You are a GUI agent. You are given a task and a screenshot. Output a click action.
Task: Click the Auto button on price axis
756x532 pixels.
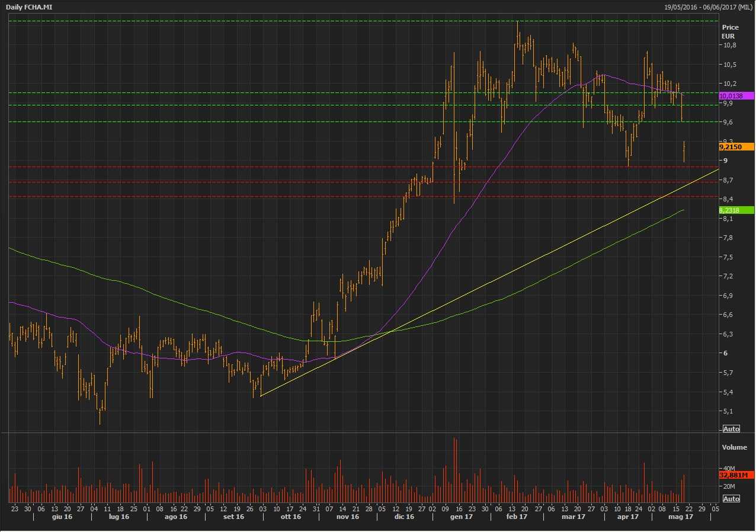pyautogui.click(x=731, y=429)
